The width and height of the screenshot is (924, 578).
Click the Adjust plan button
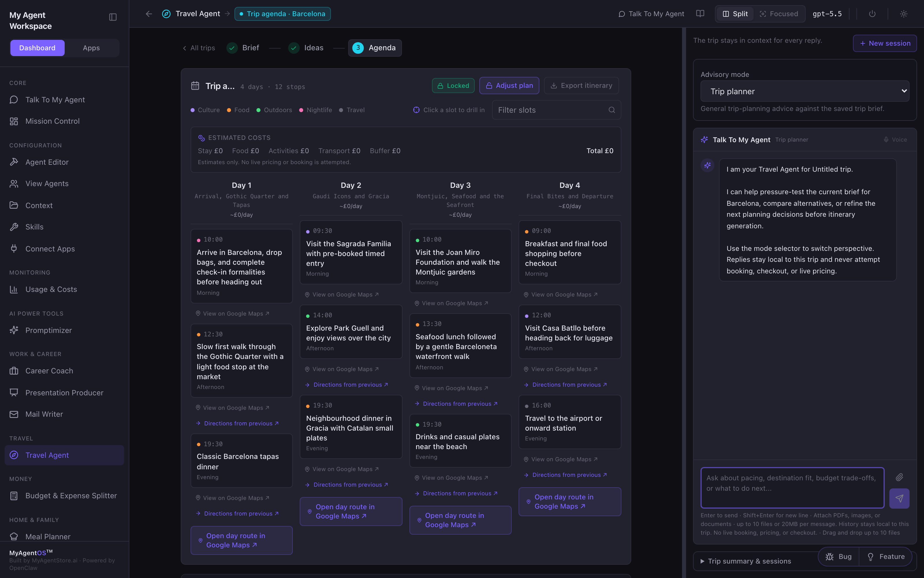point(509,86)
